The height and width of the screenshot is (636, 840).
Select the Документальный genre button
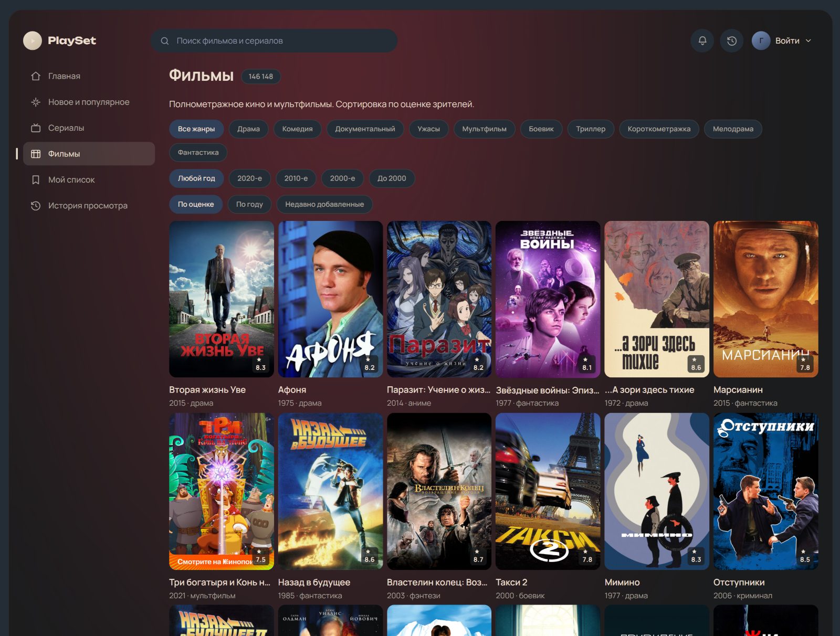pos(365,129)
